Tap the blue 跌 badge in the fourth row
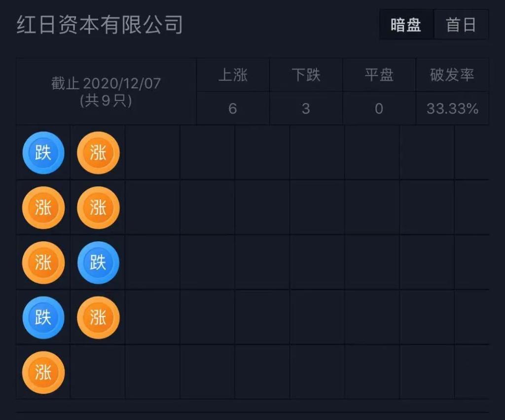This screenshot has width=505, height=420. [43, 317]
